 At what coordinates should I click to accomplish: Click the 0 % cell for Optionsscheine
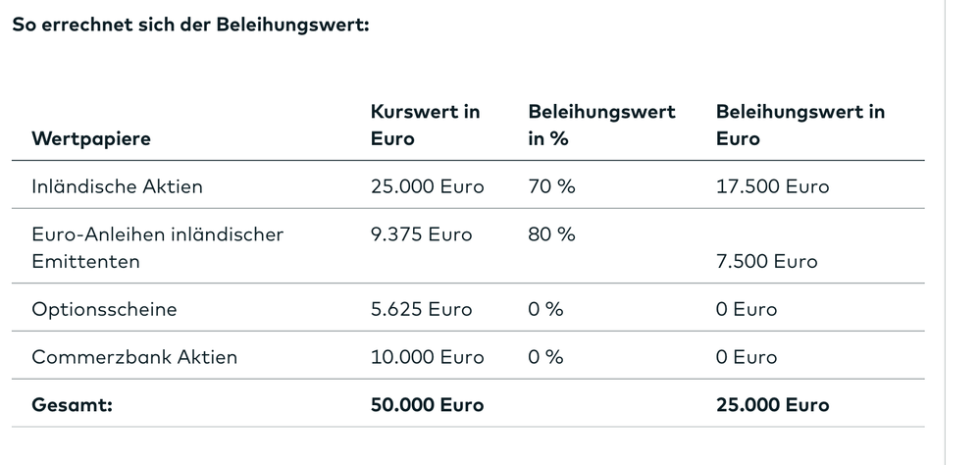(545, 309)
